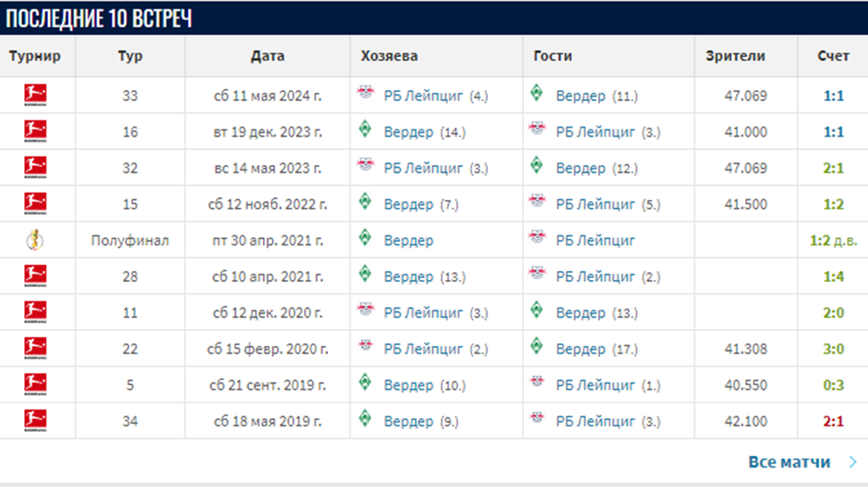The image size is (868, 487).
Task: Open РБ Лейпциг home team on 14 May 2023
Action: coord(423,168)
